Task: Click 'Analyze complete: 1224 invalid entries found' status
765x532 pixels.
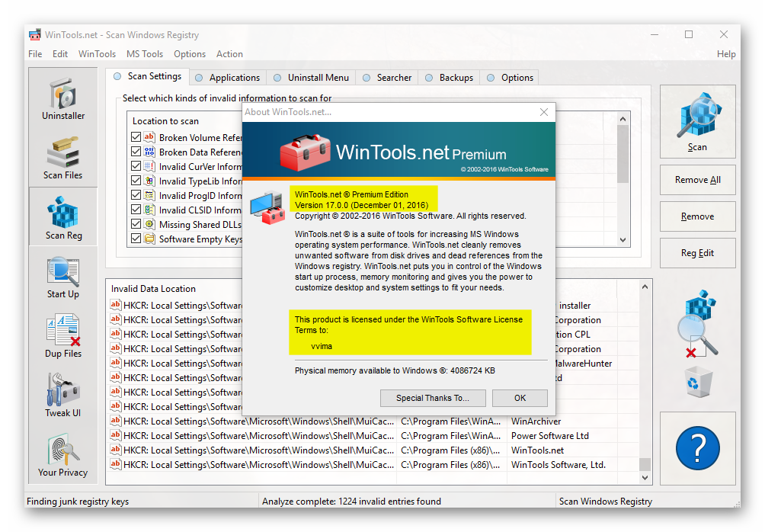Action: tap(351, 502)
